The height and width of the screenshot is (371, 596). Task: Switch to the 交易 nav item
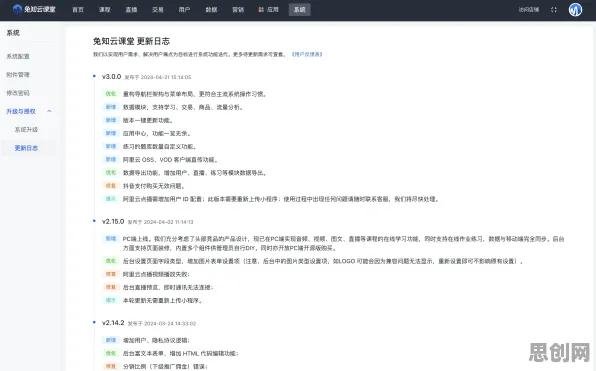tap(158, 10)
